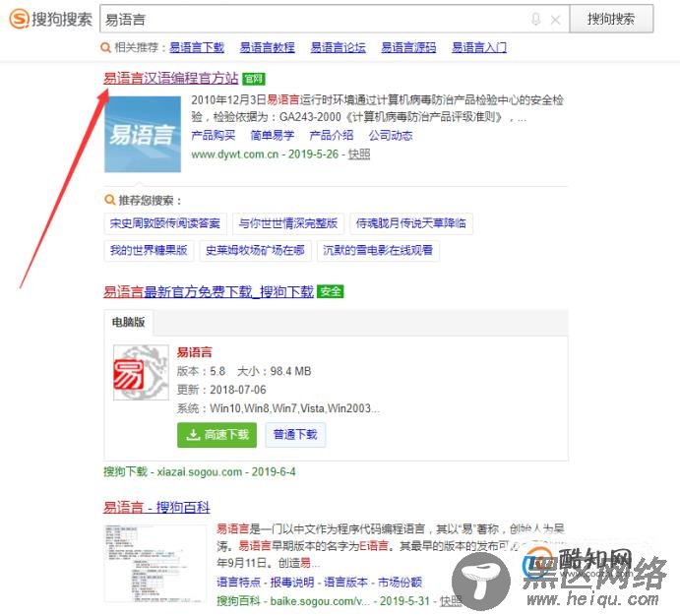
Task: Open related search 易语言下载
Action: click(197, 47)
